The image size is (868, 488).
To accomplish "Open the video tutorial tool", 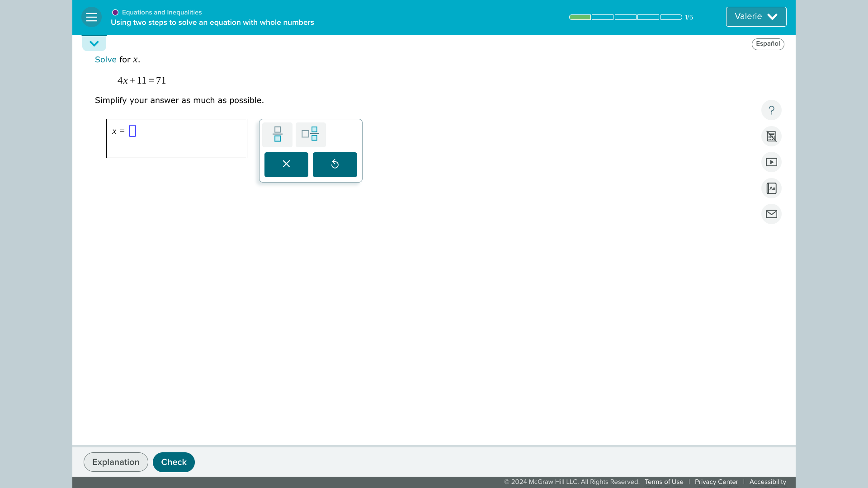I will click(771, 162).
